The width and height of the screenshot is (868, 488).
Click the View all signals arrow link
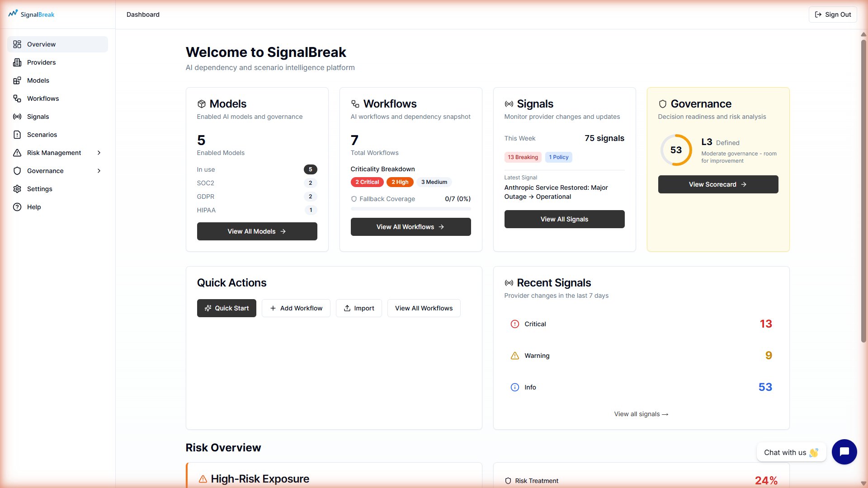(641, 414)
